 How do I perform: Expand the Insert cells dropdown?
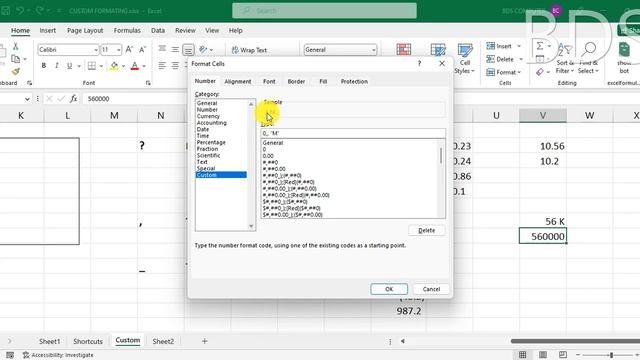click(519, 47)
